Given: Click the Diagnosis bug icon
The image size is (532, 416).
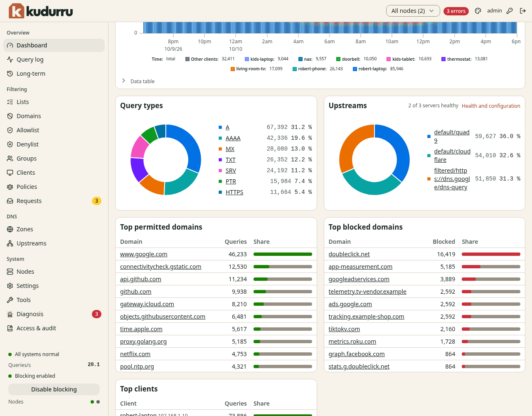Looking at the screenshot, I should point(10,314).
